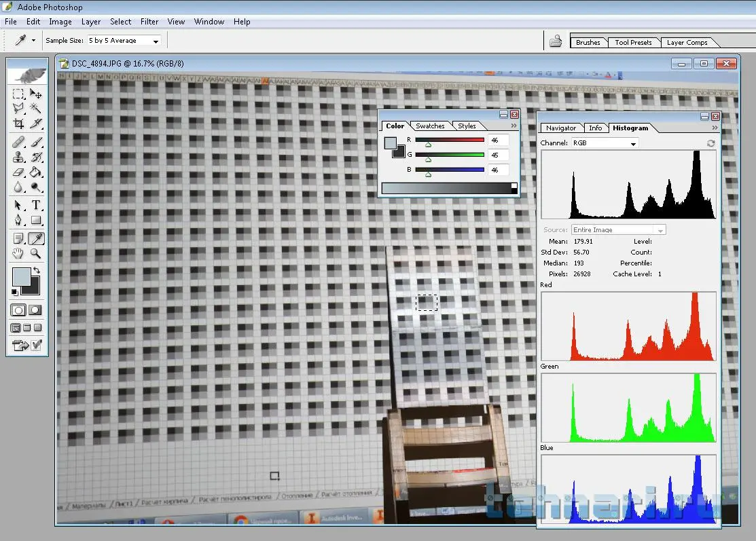The image size is (756, 541).
Task: Expand the Color panel options menu
Action: (x=514, y=126)
